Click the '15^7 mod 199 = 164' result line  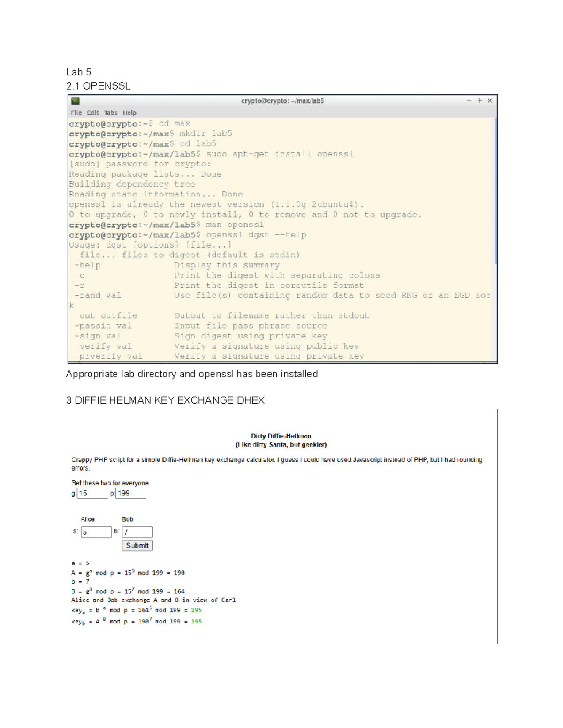click(128, 591)
